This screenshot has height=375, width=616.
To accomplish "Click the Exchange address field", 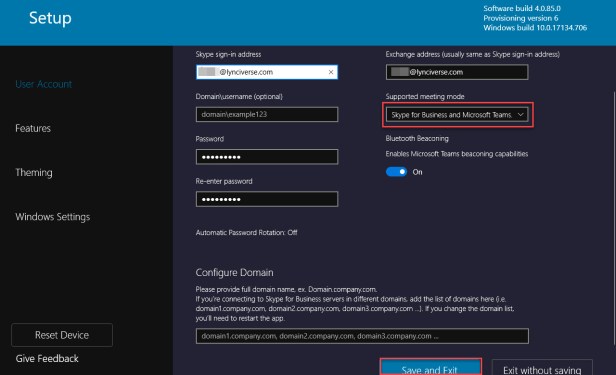I will tap(457, 72).
